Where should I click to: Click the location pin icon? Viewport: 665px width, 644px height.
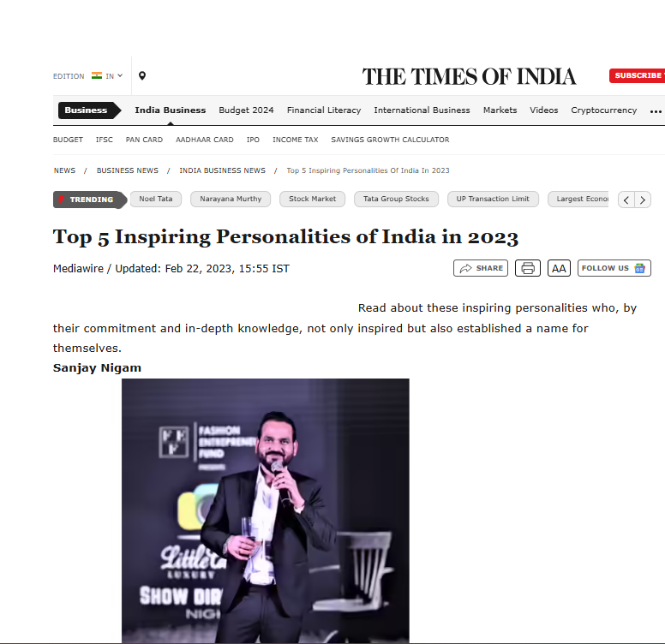pos(142,76)
